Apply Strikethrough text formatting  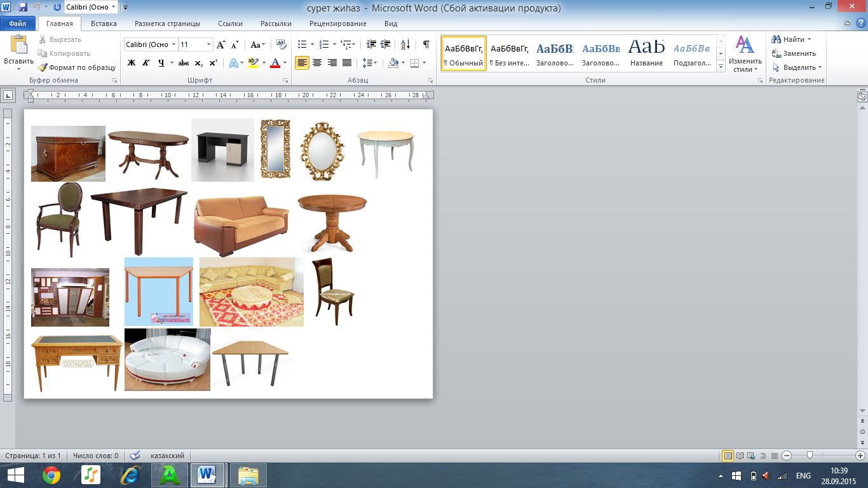coord(183,63)
